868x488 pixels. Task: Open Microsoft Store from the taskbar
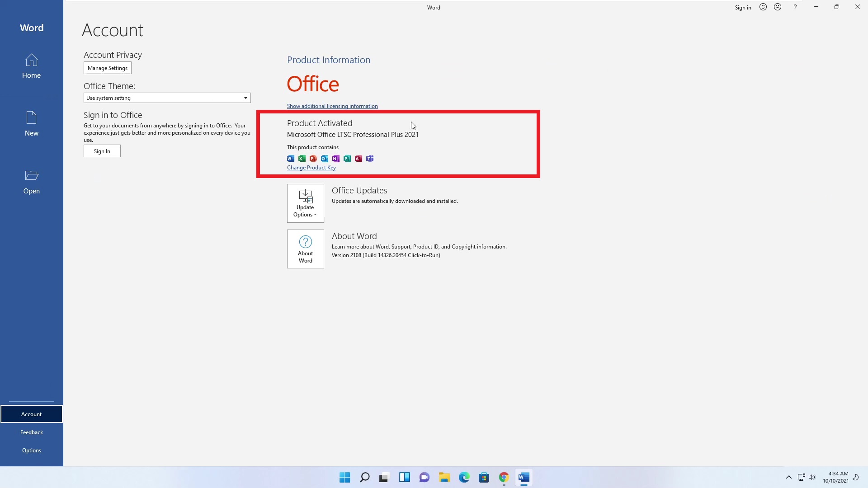tap(484, 478)
